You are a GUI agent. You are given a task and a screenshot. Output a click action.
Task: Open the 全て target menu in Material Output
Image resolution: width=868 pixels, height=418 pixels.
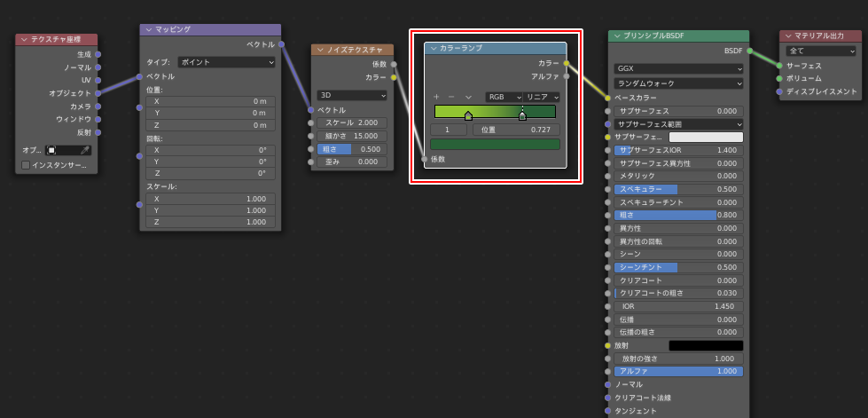[x=818, y=51]
